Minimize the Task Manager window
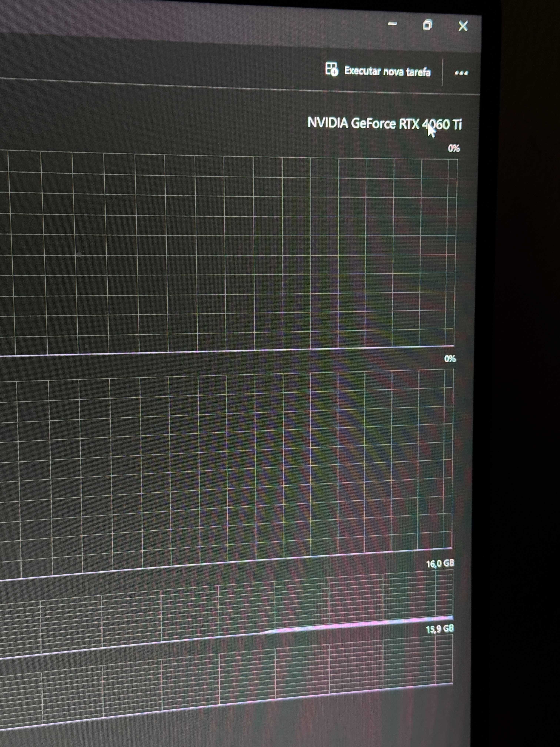560x747 pixels. (x=392, y=24)
